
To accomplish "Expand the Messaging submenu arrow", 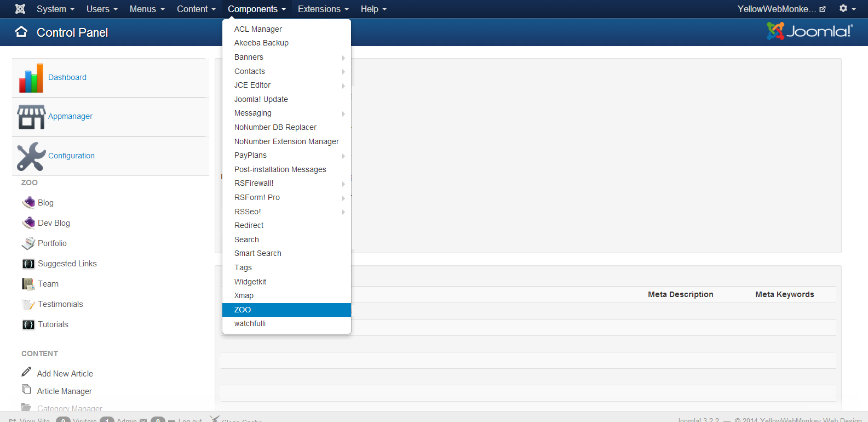I will [343, 113].
